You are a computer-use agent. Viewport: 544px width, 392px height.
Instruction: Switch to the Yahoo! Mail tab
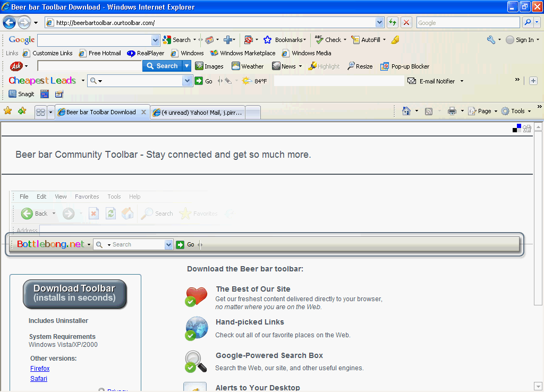coord(199,112)
